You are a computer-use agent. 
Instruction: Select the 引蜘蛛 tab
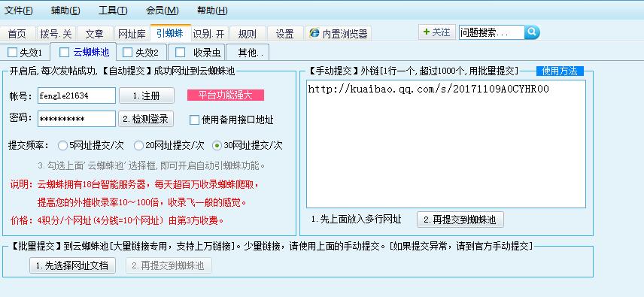(170, 33)
